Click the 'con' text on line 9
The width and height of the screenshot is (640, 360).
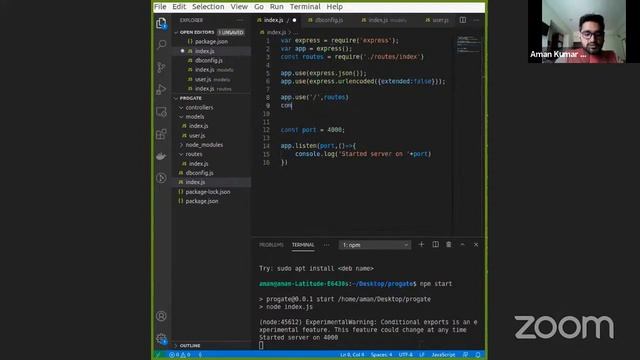286,106
